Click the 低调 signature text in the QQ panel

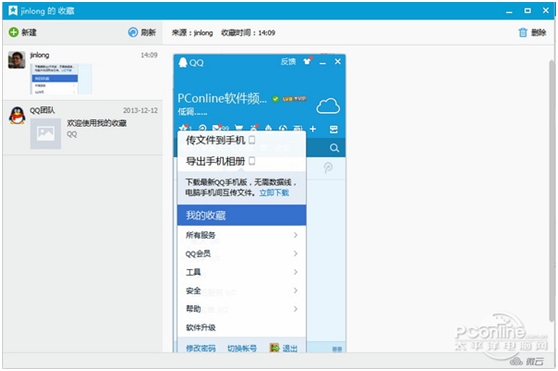[192, 112]
